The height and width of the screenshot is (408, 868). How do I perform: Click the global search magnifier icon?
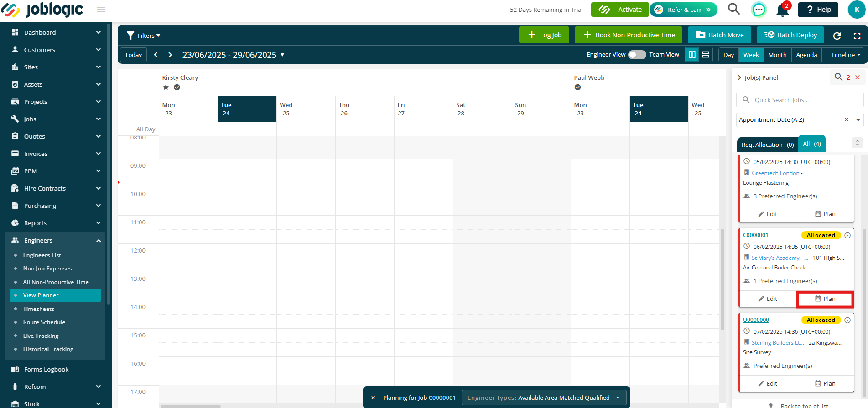tap(733, 9)
